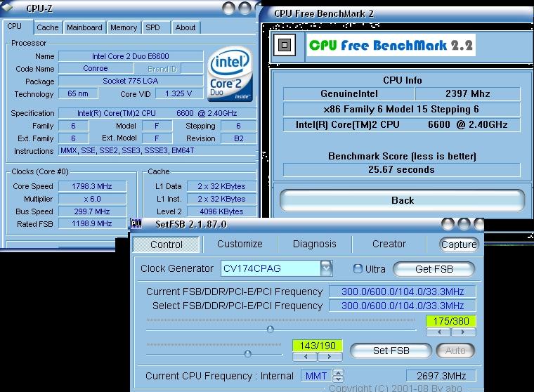This screenshot has height=392, width=534.
Task: Click the CPU-Z title bar diamond icon
Action: pos(7,8)
